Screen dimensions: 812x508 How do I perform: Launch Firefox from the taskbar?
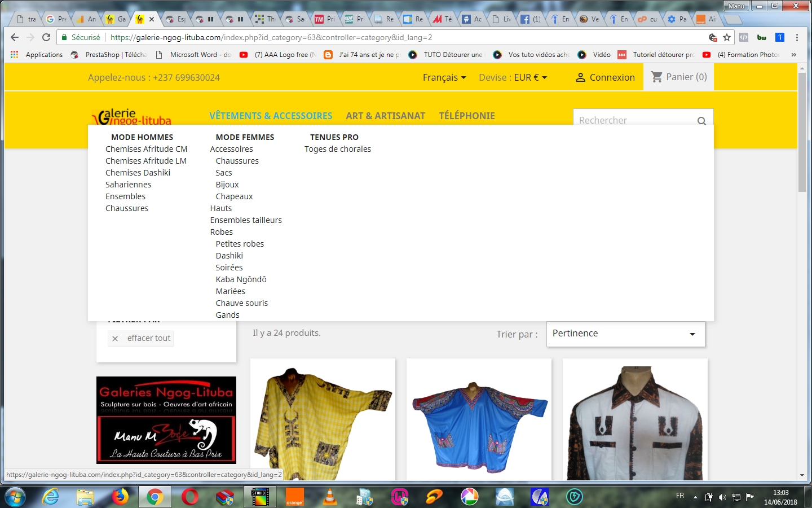[120, 497]
